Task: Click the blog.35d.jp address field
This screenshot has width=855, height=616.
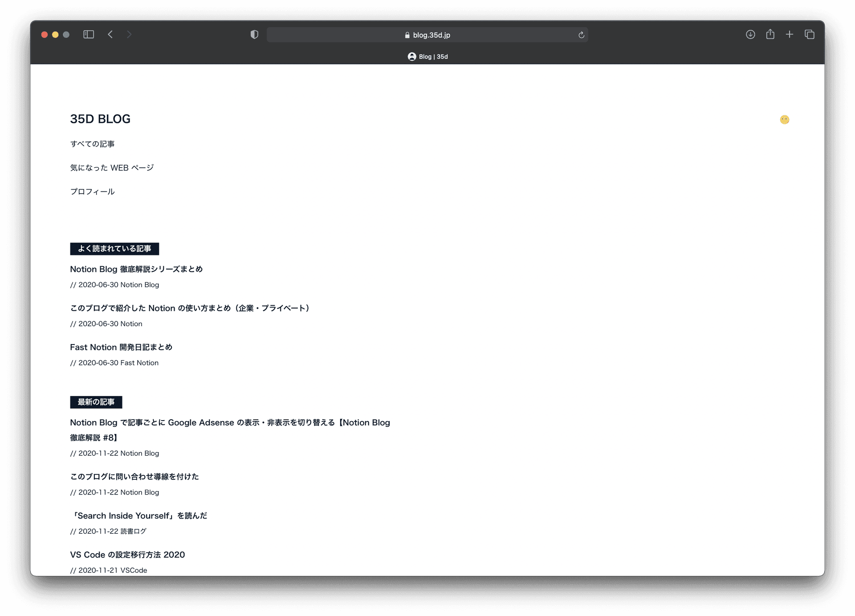Action: click(427, 35)
